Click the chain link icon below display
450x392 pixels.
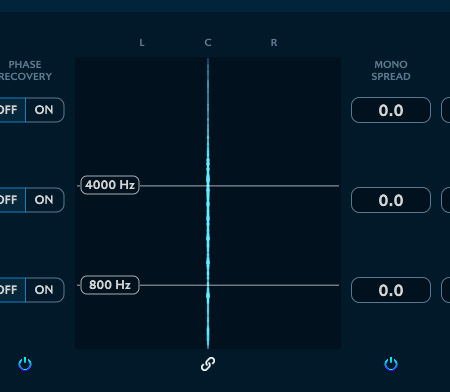[x=208, y=364]
